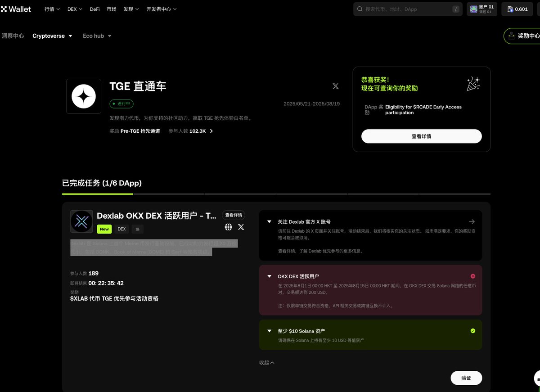The image size is (540, 392).
Task: Open the 市场 menu item
Action: [x=112, y=9]
